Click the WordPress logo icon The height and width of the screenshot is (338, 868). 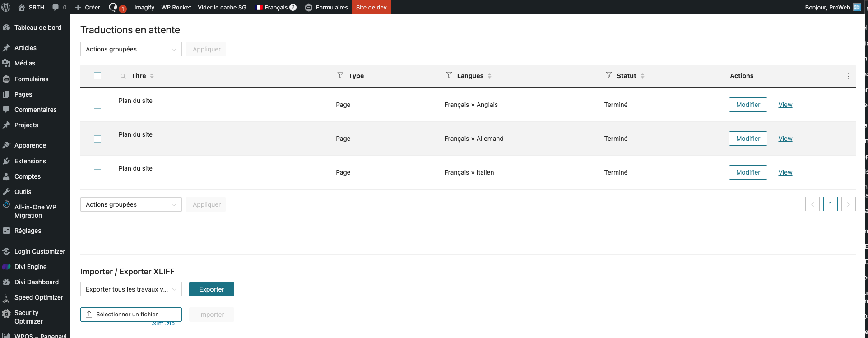7,7
